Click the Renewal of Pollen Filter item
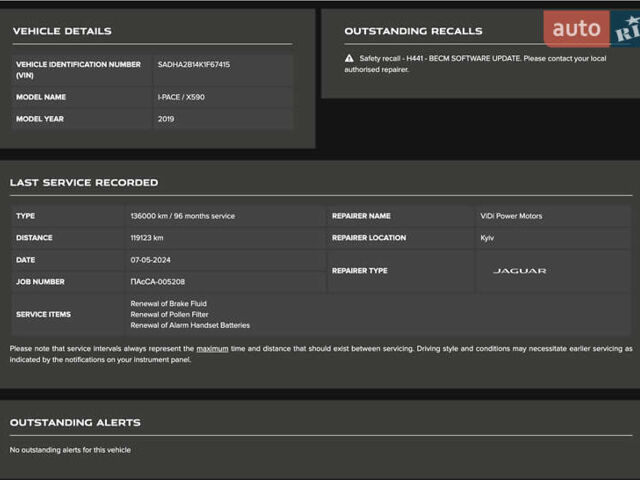The height and width of the screenshot is (480, 640). point(170,314)
